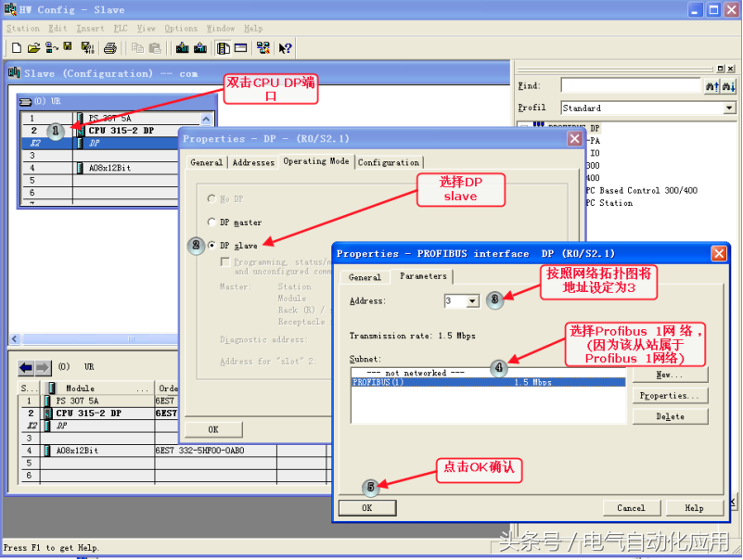Click the search downward binoculars icon
This screenshot has width=743, height=560.
click(x=729, y=86)
